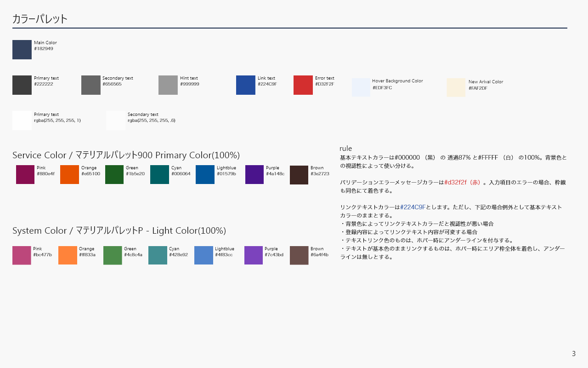
Task: Select the Lightblue #01579b swatch
Action: coord(205,175)
